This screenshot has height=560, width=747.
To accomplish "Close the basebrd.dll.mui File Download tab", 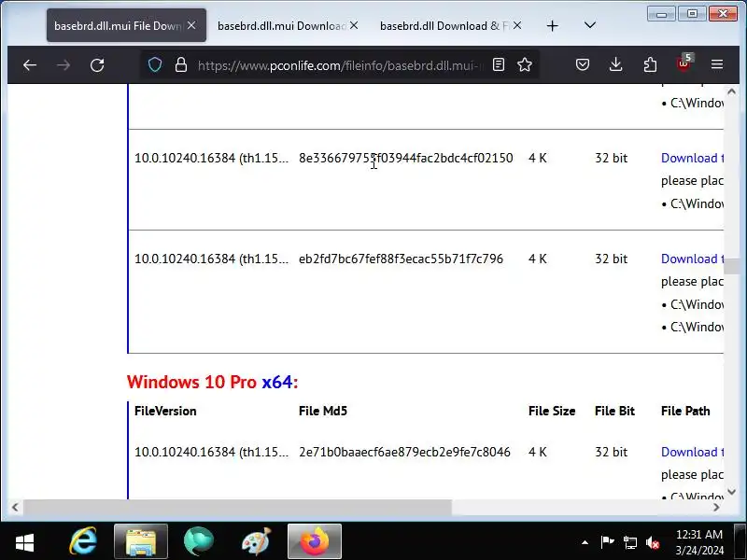I will 191,25.
